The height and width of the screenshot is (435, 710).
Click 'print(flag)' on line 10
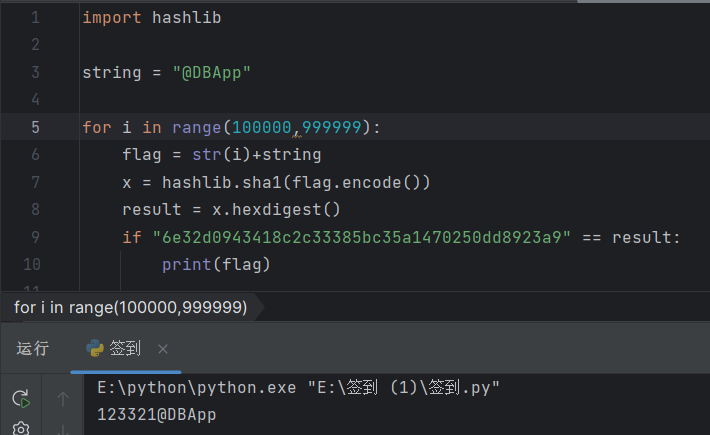pos(216,264)
